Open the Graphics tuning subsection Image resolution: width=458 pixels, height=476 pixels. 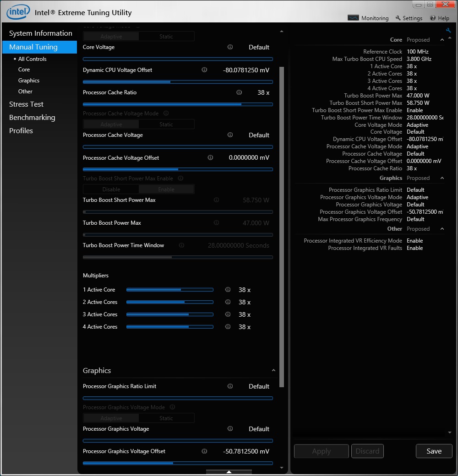pyautogui.click(x=29, y=81)
